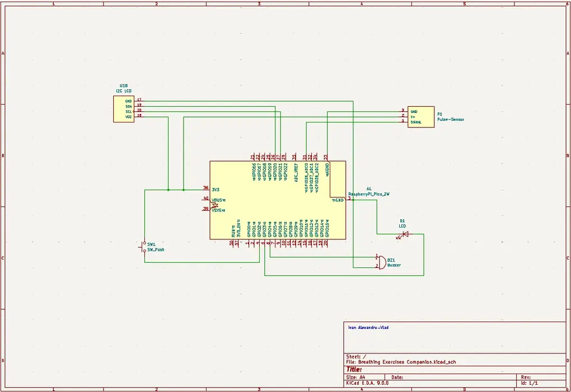Screen dimensions: 571x392
Task: Click the 'Date:' field in title block
Action: coord(397,377)
